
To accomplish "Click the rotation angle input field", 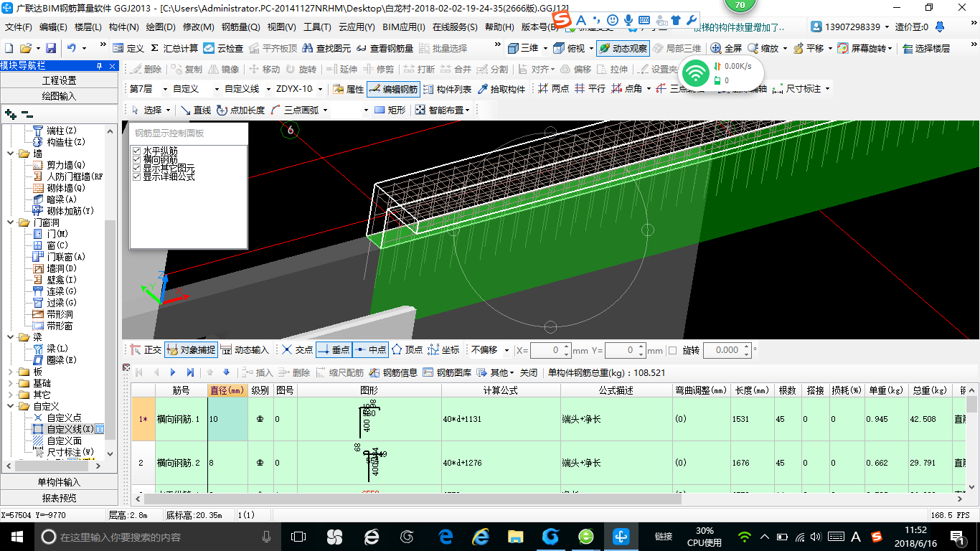I will [726, 350].
